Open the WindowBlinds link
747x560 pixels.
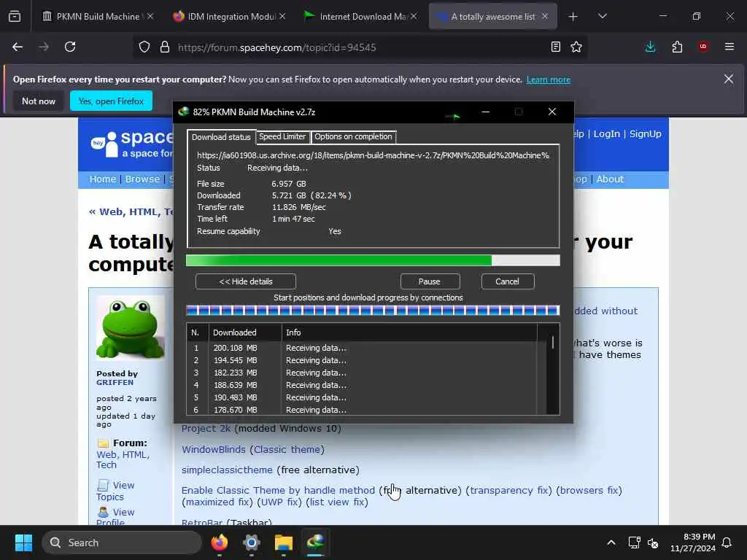[214, 449]
